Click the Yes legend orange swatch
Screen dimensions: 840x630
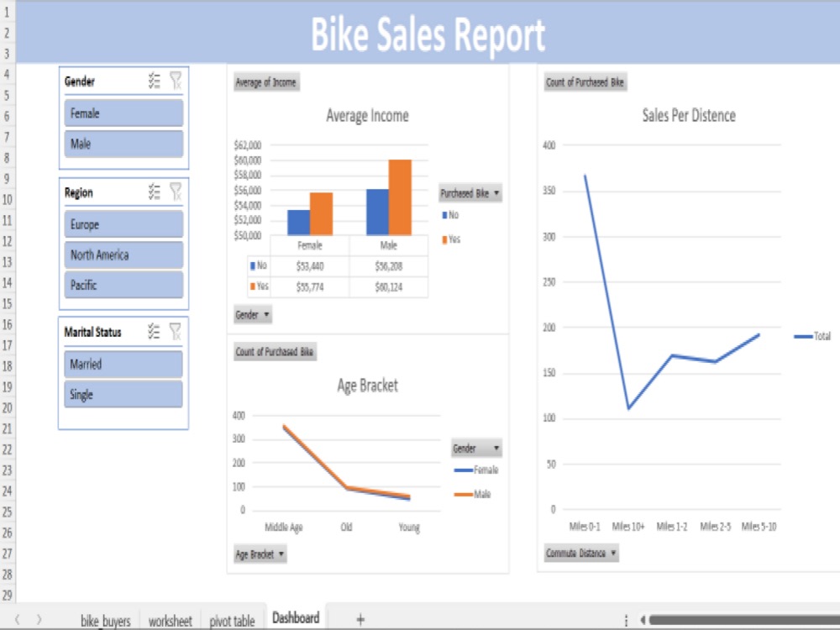pyautogui.click(x=444, y=239)
